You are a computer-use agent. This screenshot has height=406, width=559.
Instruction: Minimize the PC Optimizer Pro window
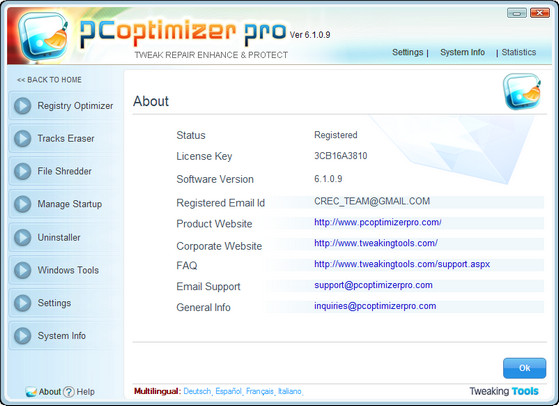click(x=517, y=13)
